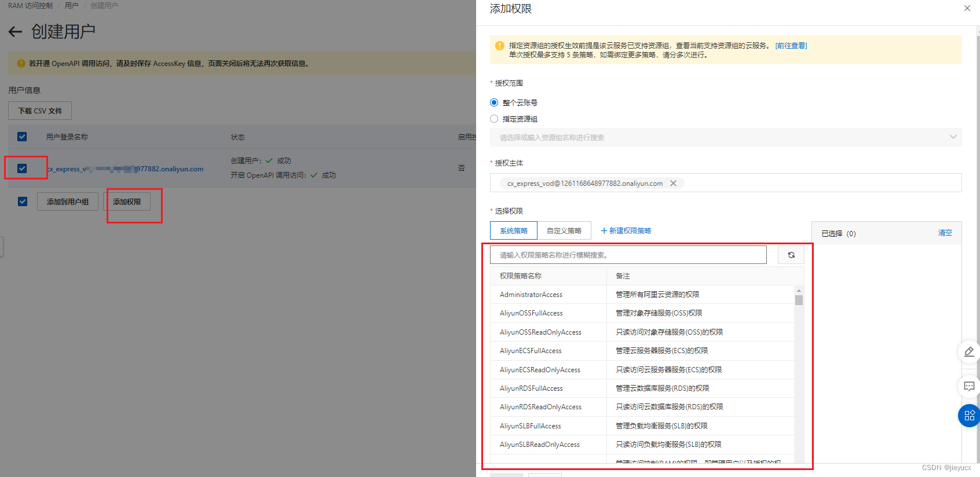Click the 授权主体 input field
980x477 pixels.
[x=726, y=183]
